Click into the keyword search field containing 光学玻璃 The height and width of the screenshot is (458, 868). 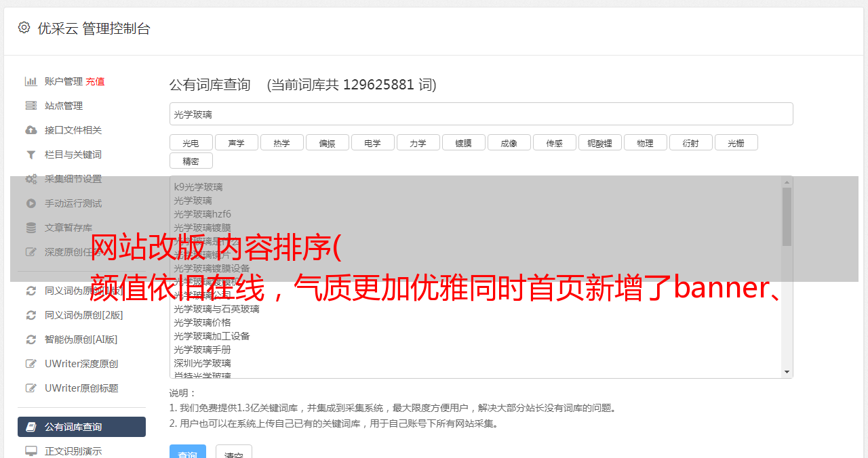tap(481, 114)
